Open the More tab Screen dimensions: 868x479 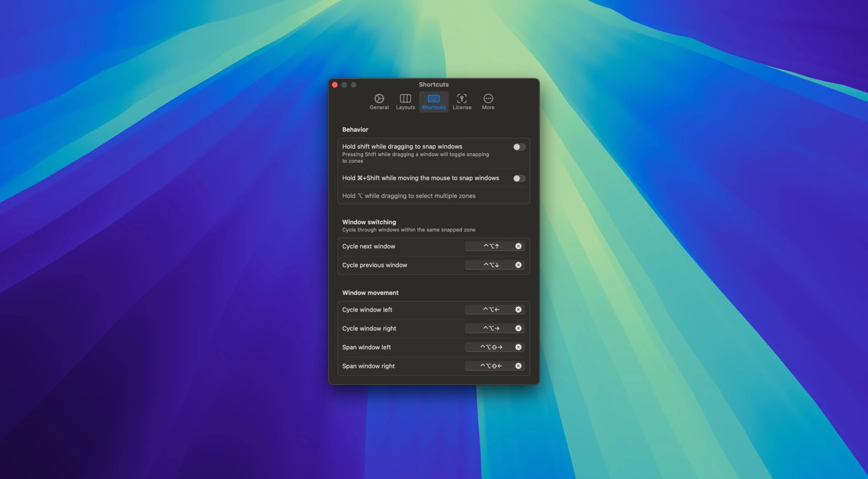pos(488,102)
